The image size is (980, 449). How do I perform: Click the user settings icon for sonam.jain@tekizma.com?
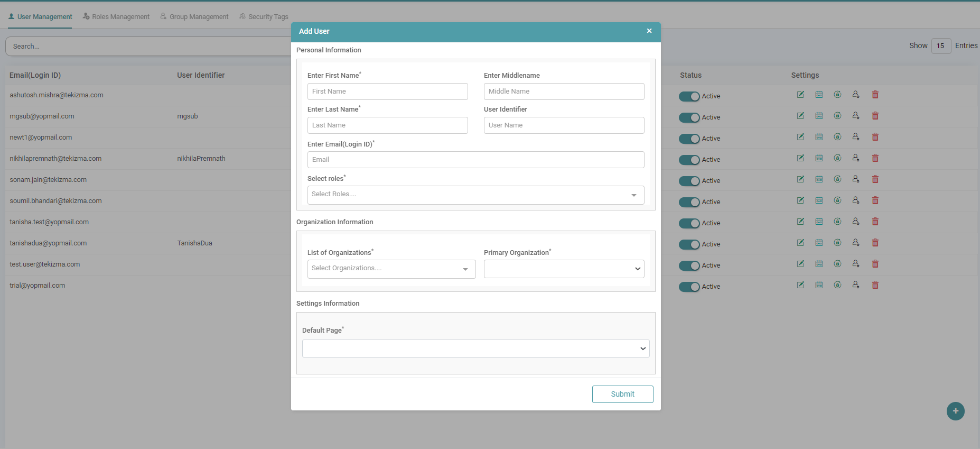[856, 179]
